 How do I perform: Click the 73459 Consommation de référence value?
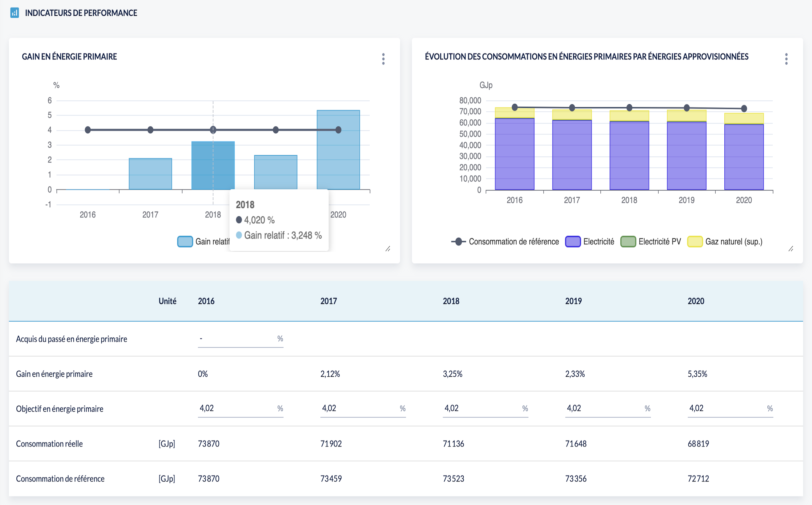[331, 479]
